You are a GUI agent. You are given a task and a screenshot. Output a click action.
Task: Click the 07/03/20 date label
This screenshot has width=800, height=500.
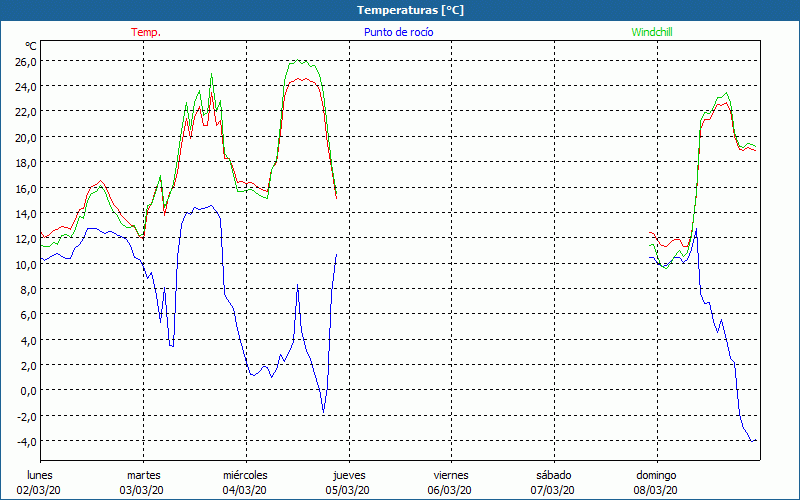click(553, 490)
